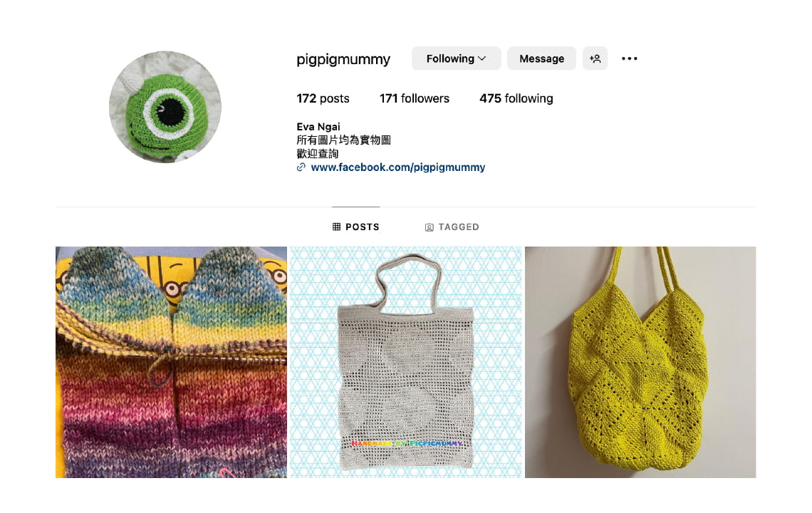Open the grey crochet tote bag post
Screen dimensions: 812x513
[x=405, y=362]
